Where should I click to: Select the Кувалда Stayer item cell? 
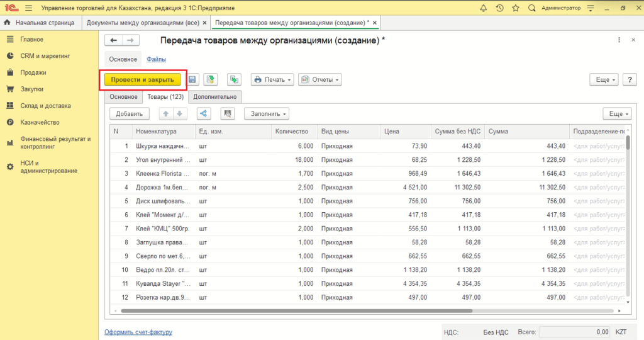(x=164, y=284)
